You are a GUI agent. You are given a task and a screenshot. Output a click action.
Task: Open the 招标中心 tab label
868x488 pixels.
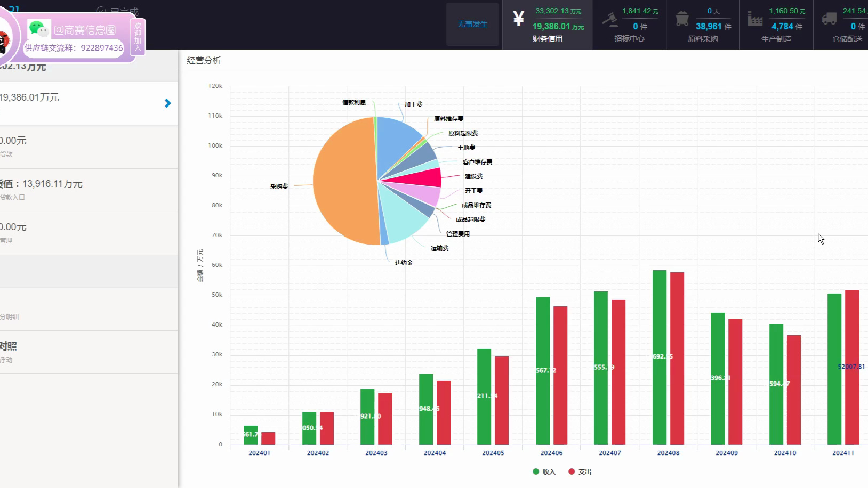pos(629,39)
